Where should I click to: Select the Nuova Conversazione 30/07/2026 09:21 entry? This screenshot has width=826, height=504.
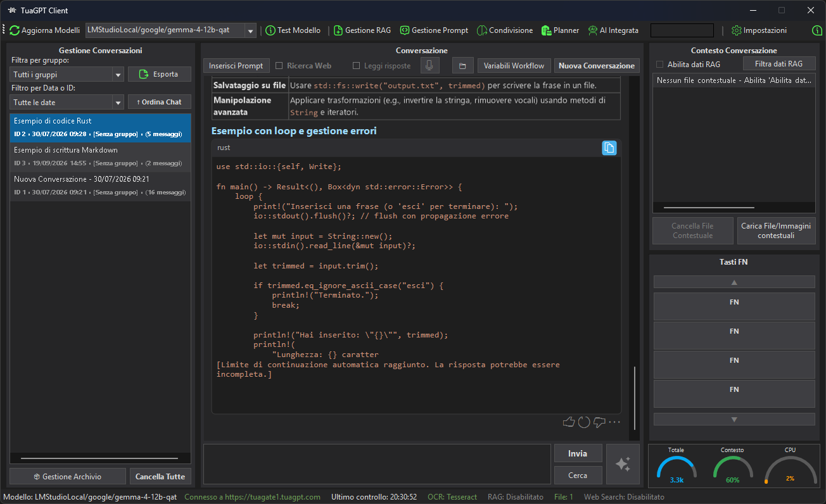point(101,186)
